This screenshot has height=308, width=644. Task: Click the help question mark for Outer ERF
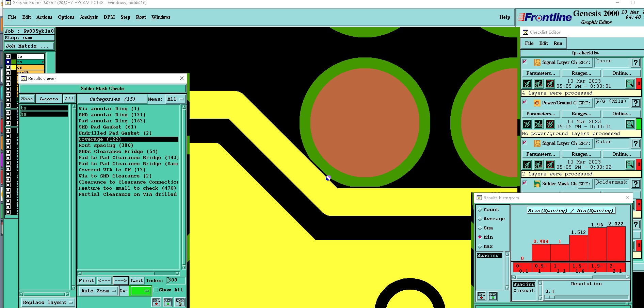[x=635, y=143]
